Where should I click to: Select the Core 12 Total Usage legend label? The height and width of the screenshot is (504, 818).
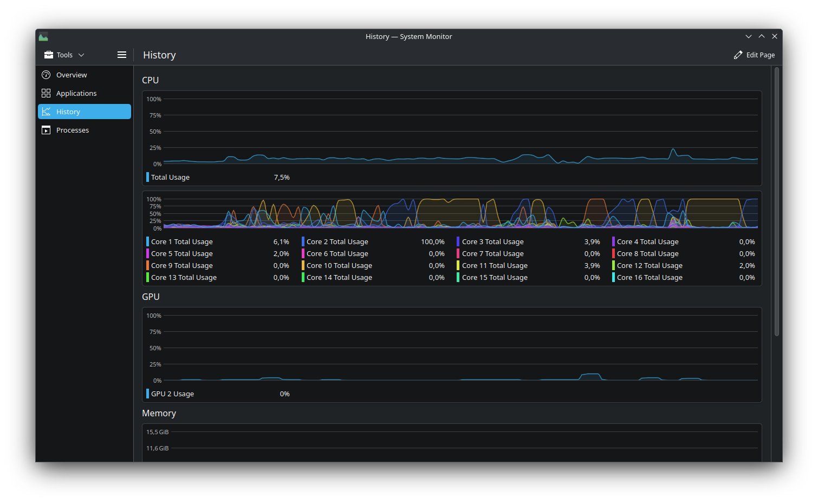point(650,265)
